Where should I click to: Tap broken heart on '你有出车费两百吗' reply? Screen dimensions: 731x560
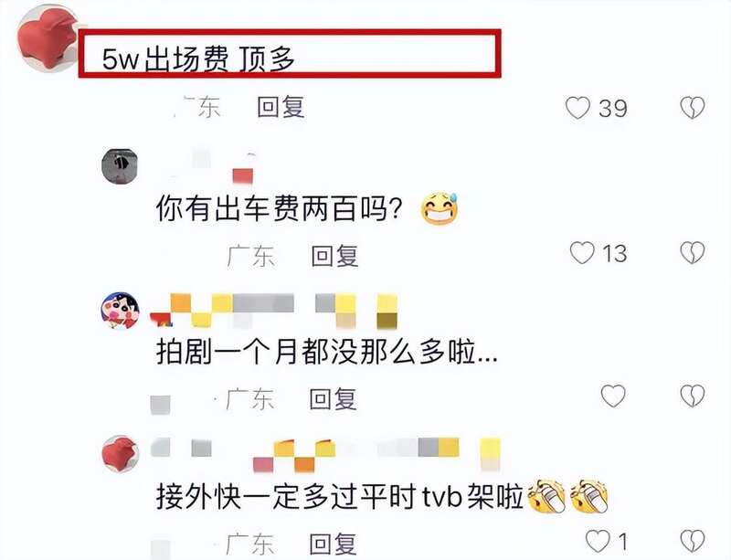693,253
